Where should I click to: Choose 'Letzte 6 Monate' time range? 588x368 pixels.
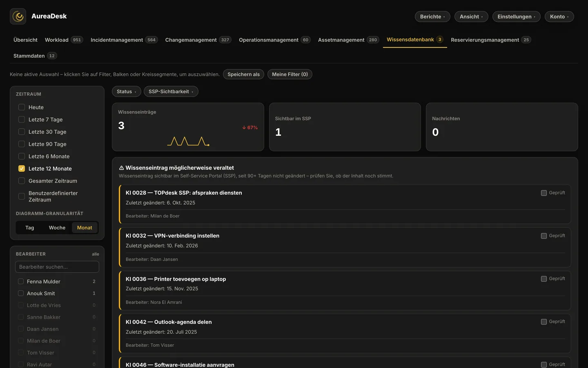[22, 156]
